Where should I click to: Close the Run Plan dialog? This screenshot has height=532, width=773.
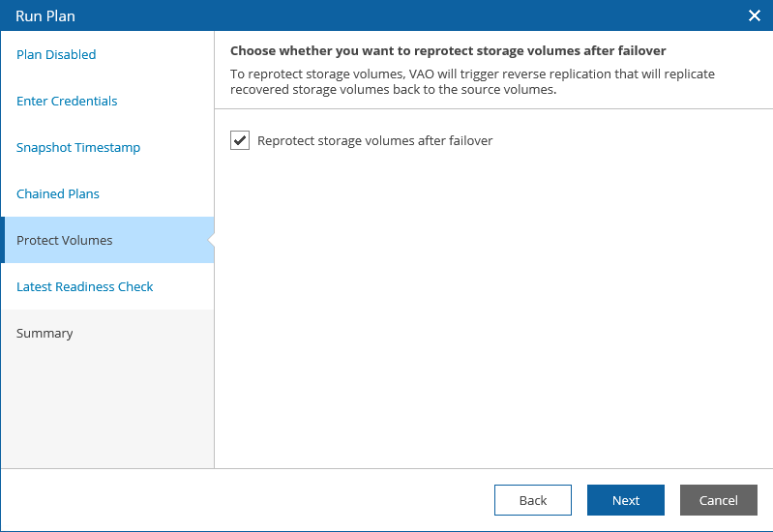[x=755, y=15]
